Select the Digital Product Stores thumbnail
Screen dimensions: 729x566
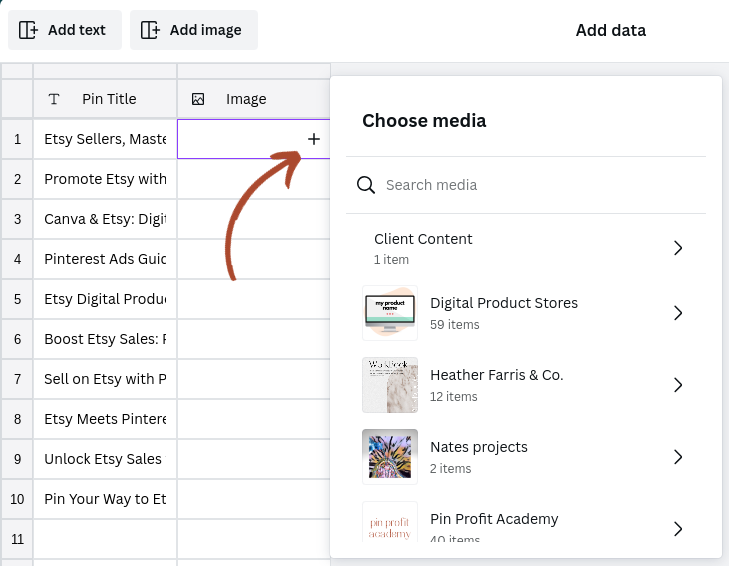point(390,313)
